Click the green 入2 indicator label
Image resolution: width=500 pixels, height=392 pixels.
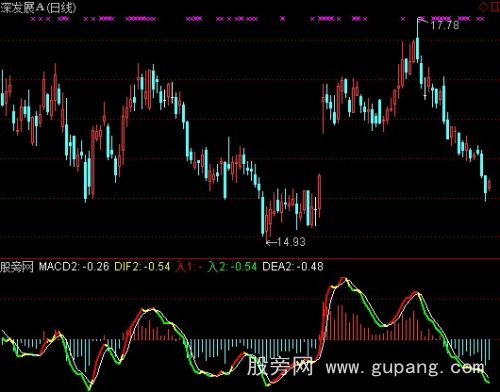point(232,267)
